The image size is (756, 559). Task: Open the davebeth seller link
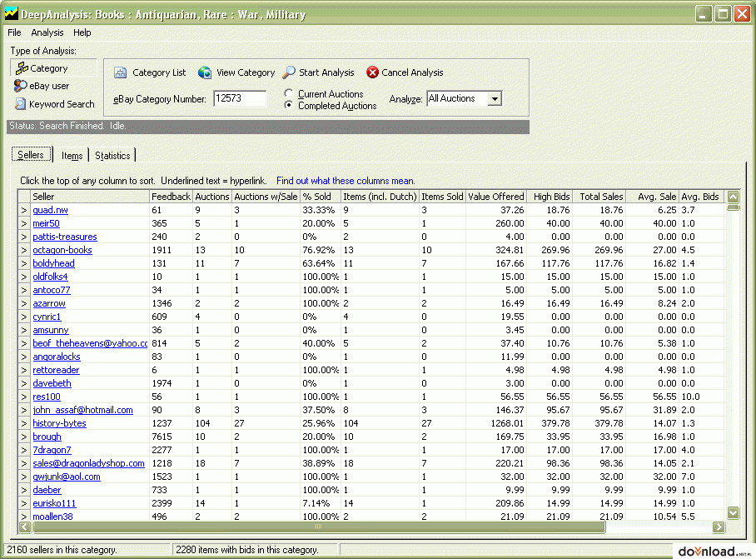click(52, 383)
